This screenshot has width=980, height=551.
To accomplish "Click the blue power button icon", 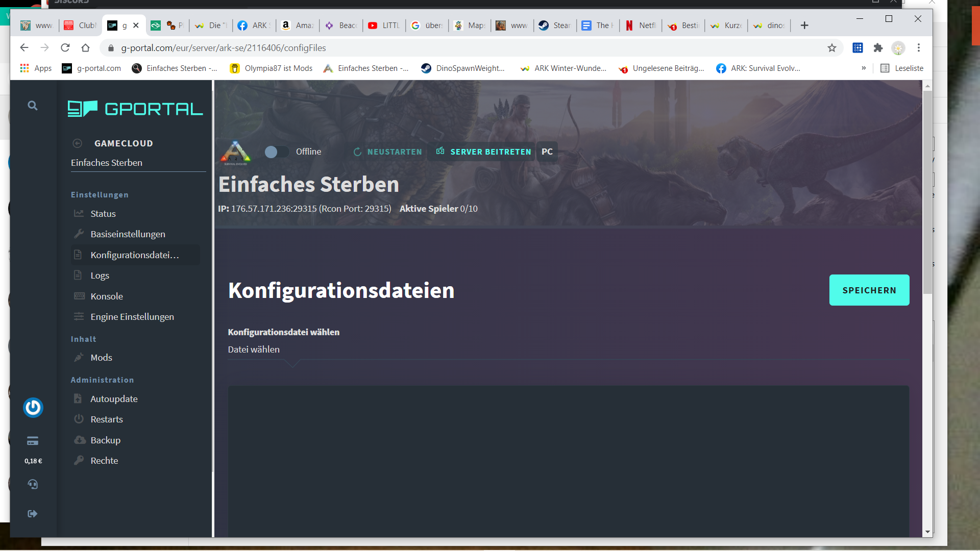I will [33, 408].
